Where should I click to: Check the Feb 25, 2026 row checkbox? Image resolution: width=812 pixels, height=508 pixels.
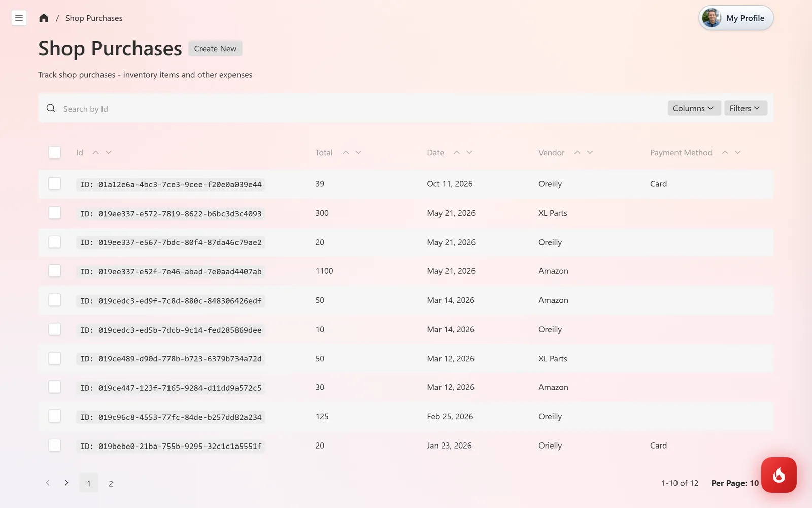[x=54, y=416]
